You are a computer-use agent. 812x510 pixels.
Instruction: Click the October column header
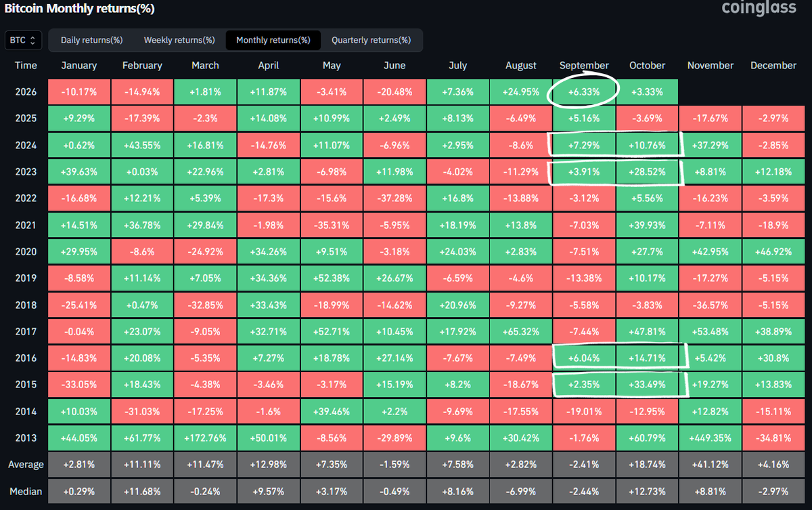tap(648, 66)
